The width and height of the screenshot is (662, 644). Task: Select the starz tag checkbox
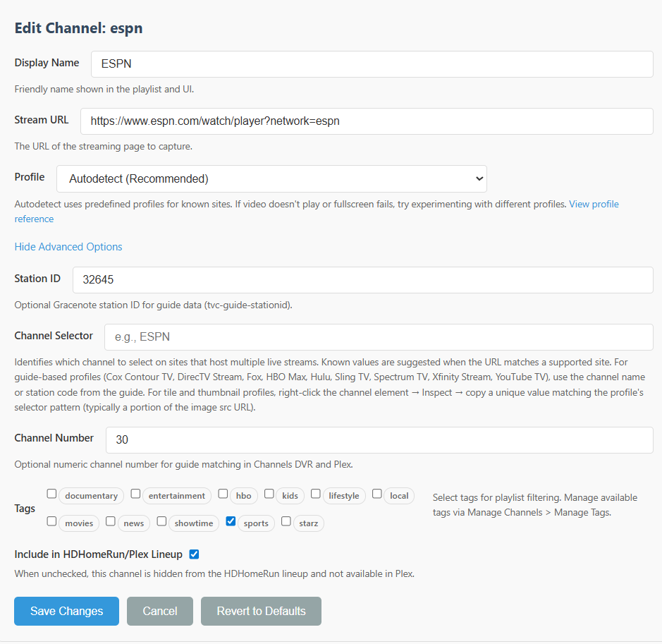pos(286,522)
